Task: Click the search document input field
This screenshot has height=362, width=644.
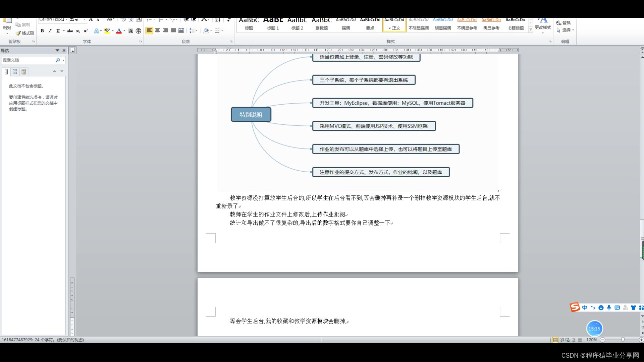Action: [28, 60]
